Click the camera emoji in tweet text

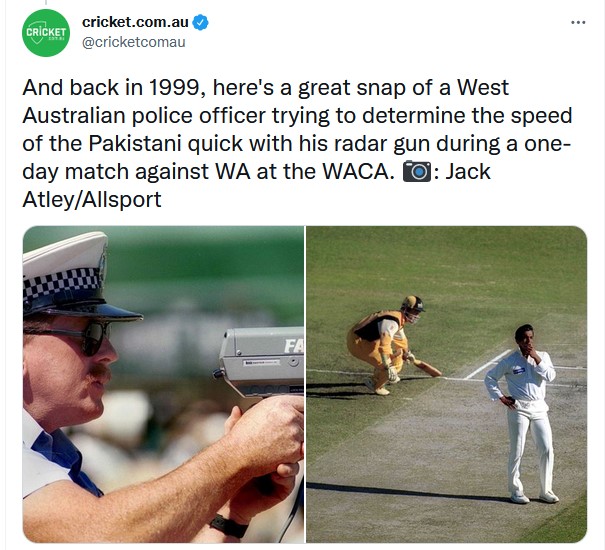417,171
